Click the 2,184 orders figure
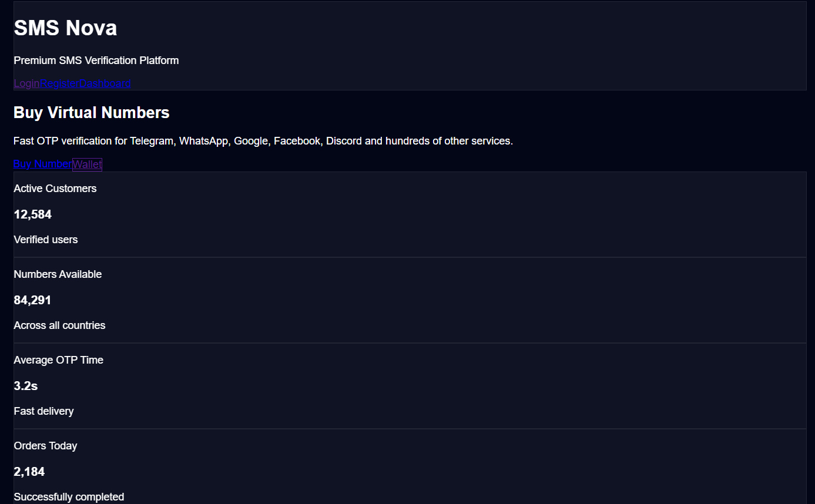Image resolution: width=815 pixels, height=504 pixels. coord(29,472)
